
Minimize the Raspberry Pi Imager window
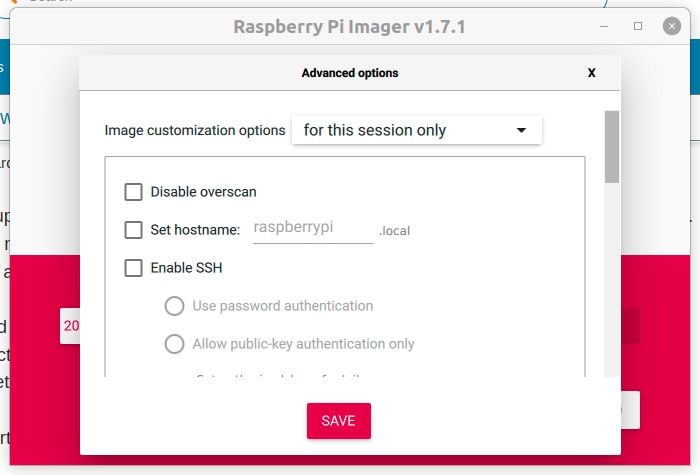[606, 26]
